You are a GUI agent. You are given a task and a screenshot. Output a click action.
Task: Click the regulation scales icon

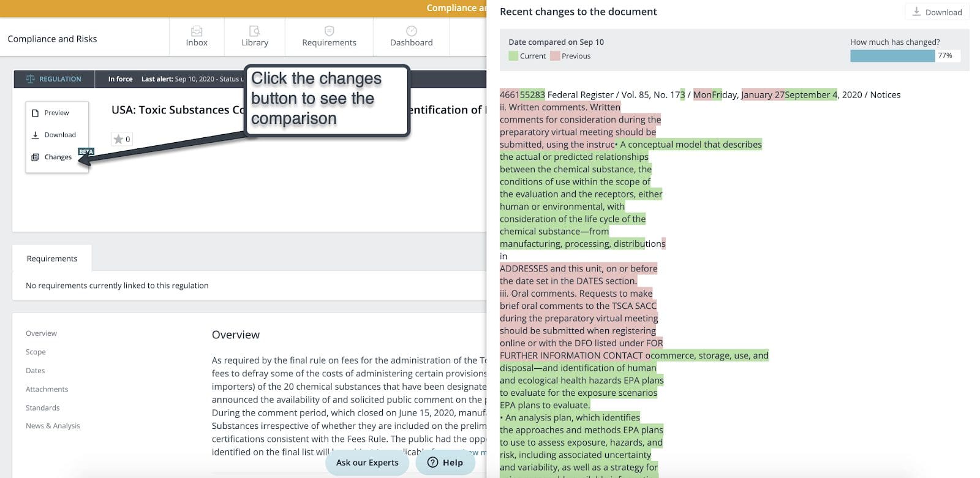[x=31, y=79]
